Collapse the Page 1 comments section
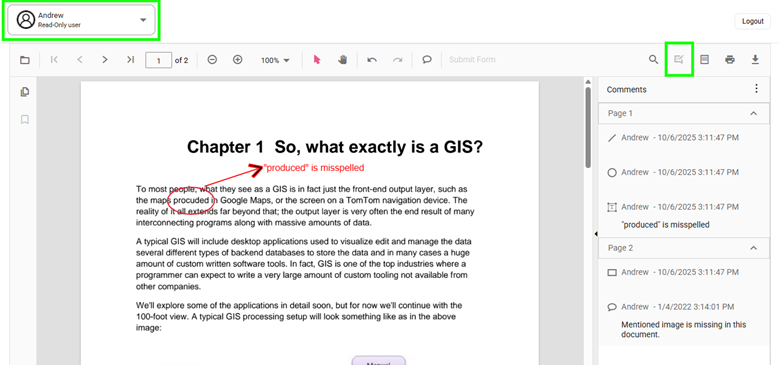The height and width of the screenshot is (365, 779). 754,113
